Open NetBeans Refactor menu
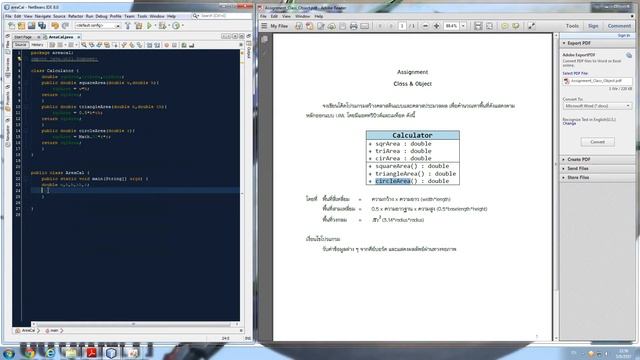This screenshot has width=640, height=360. [x=76, y=16]
